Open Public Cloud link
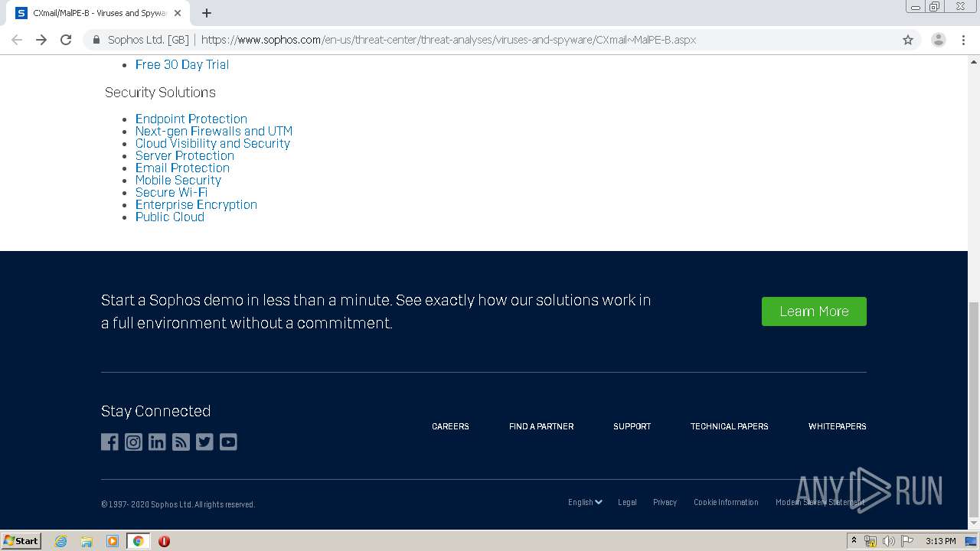The width and height of the screenshot is (980, 551). click(x=170, y=217)
